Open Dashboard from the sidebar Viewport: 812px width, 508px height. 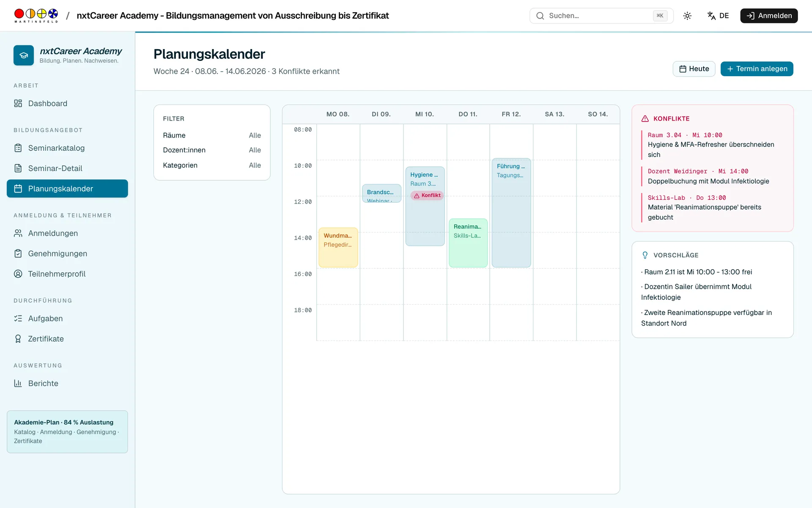(x=67, y=103)
